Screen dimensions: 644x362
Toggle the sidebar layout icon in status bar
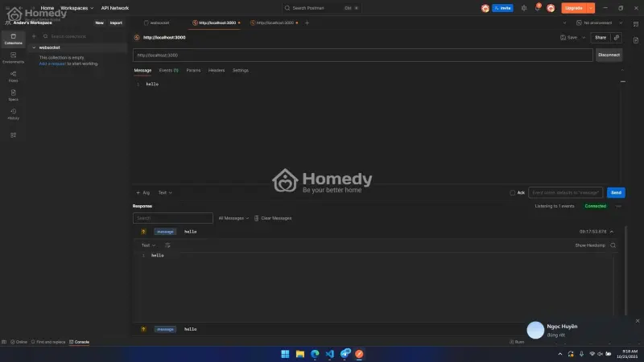click(x=4, y=342)
